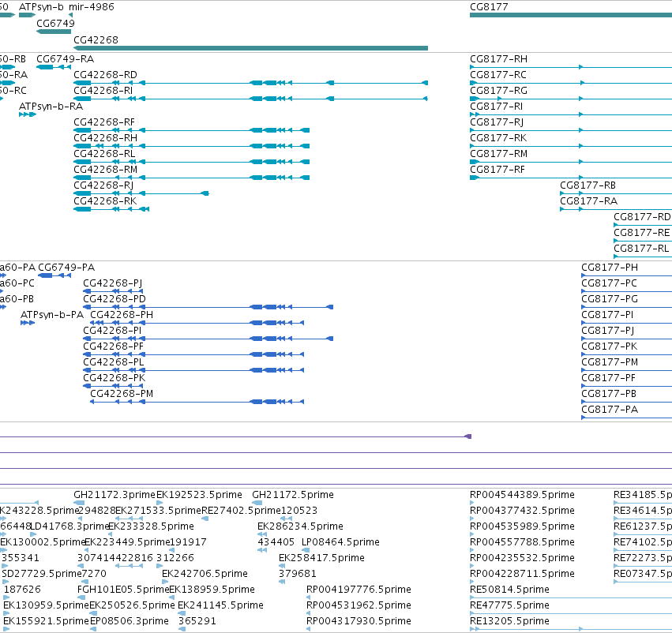The image size is (672, 633).
Task: Click the CG42268-PK protein label
Action: click(115, 378)
